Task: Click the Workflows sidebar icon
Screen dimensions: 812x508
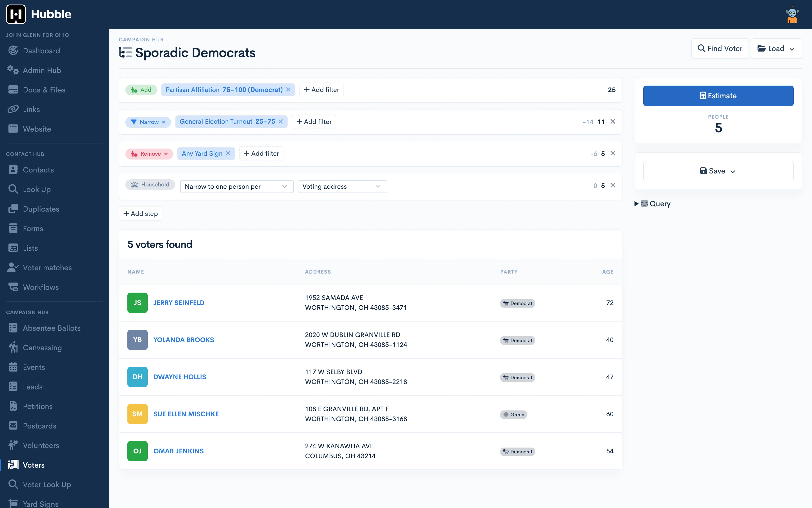Action: (x=13, y=287)
